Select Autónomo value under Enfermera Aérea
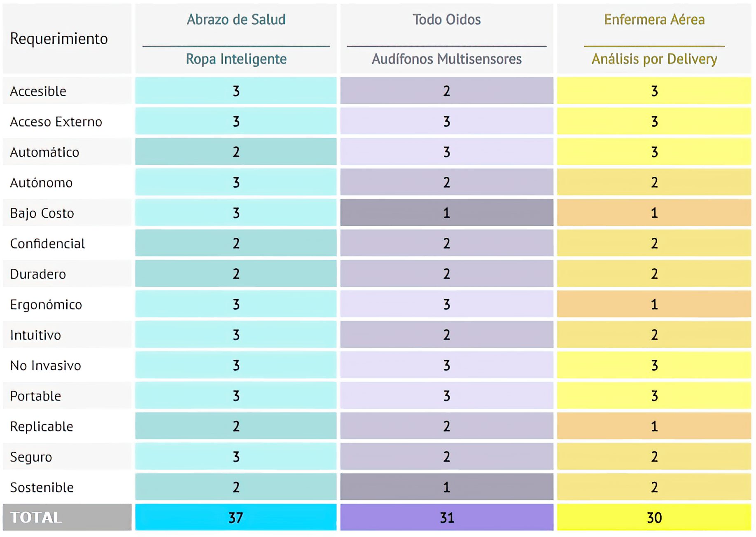 tap(654, 182)
